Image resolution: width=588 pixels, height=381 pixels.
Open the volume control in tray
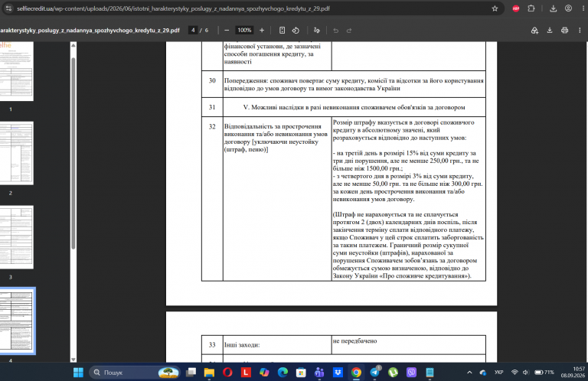point(525,373)
